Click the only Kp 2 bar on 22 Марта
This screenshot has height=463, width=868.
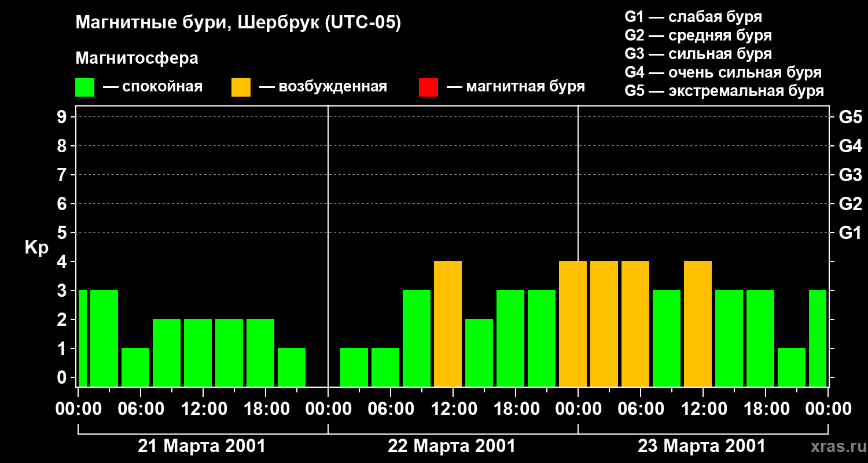click(479, 352)
